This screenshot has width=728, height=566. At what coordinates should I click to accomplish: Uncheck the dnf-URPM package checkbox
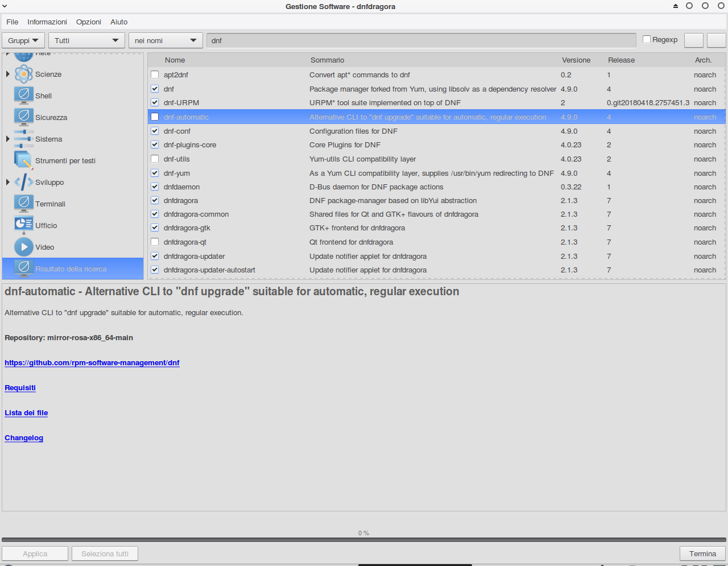point(155,102)
